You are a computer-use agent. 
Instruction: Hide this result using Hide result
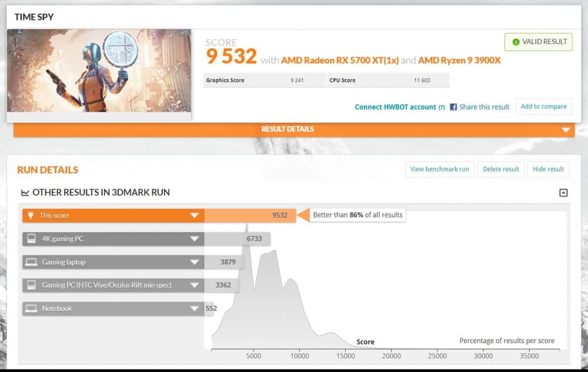(x=548, y=169)
